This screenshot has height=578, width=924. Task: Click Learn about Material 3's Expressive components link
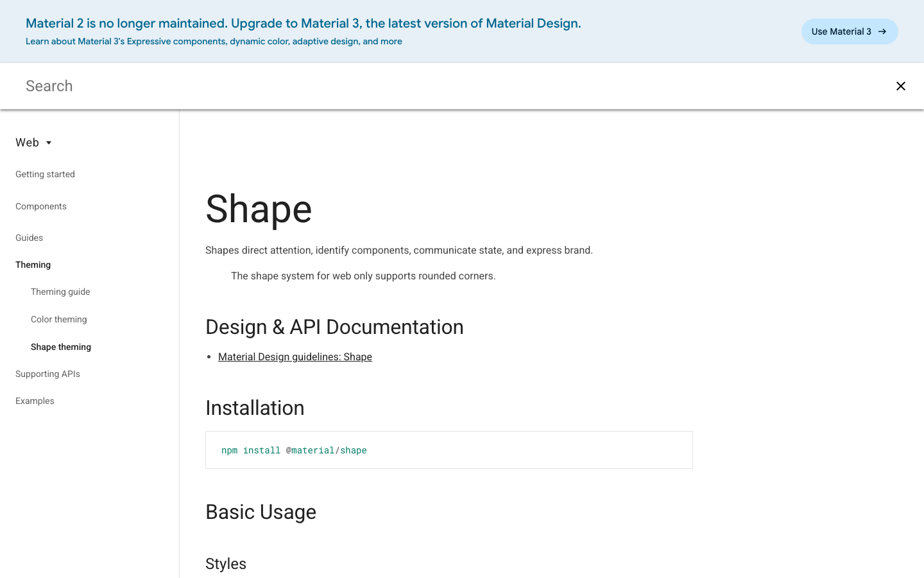click(214, 41)
